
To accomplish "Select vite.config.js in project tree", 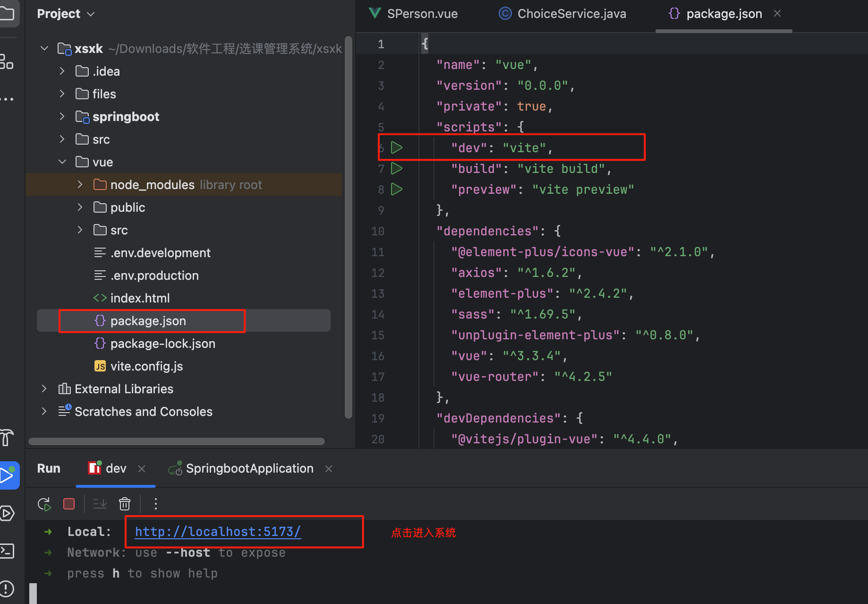I will point(146,366).
